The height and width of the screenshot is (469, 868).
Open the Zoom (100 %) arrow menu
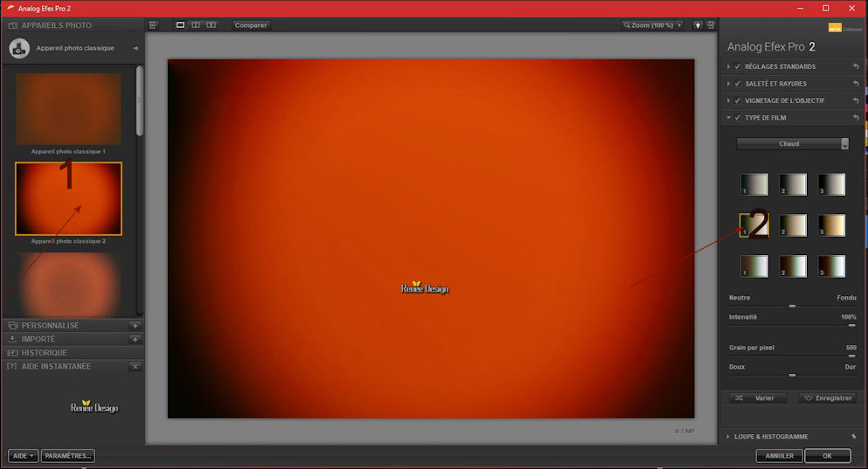coord(680,24)
